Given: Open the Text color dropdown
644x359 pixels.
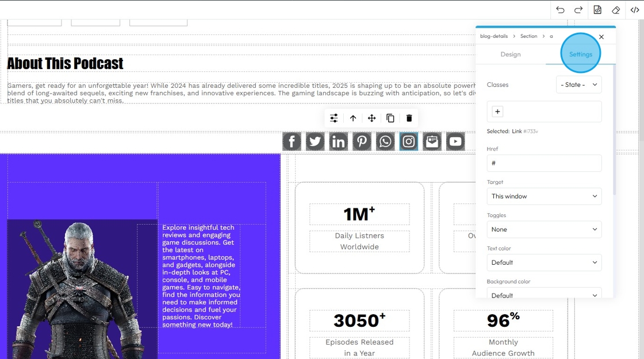Looking at the screenshot, I should tap(544, 263).
